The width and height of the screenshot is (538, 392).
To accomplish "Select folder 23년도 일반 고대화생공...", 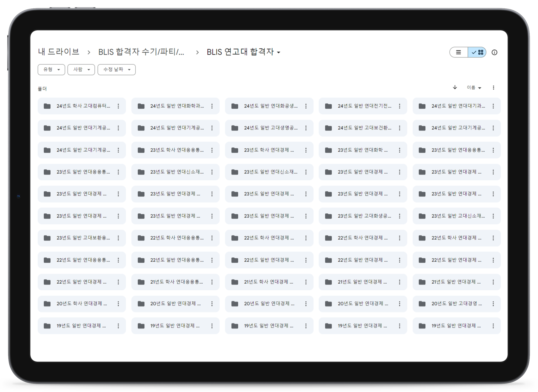I will (363, 216).
